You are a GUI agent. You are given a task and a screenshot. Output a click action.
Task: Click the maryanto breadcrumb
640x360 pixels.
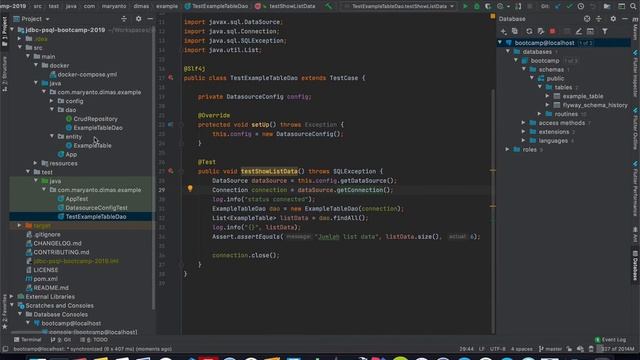point(114,6)
